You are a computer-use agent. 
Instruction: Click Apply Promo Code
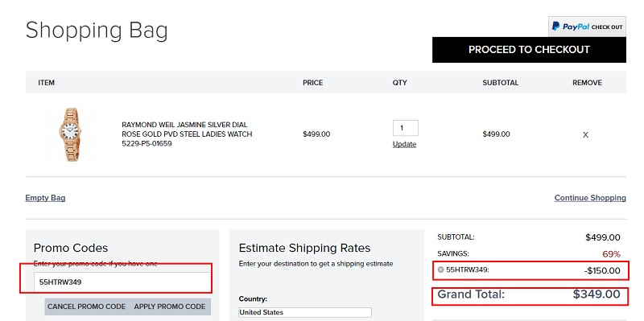170,307
